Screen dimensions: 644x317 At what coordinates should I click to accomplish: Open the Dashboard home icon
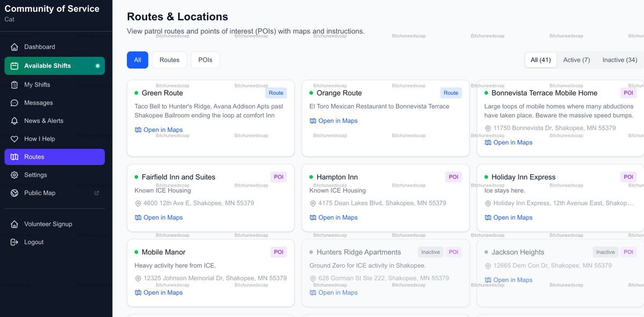click(14, 47)
